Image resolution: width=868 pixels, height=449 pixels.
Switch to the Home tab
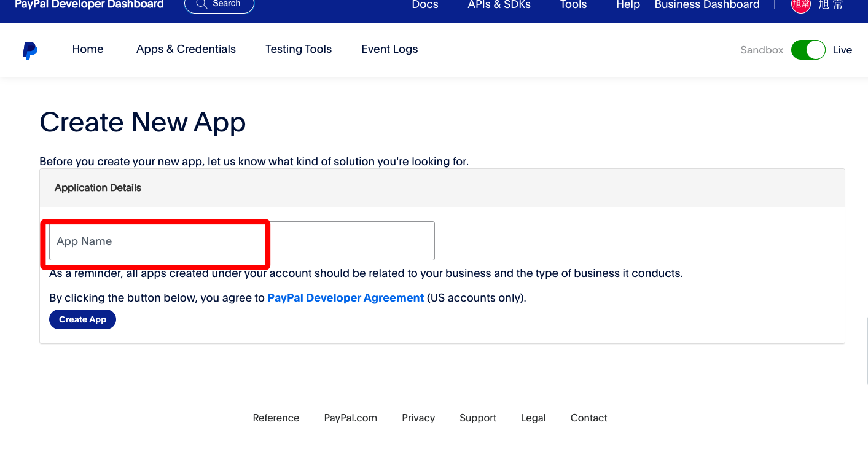pyautogui.click(x=88, y=49)
